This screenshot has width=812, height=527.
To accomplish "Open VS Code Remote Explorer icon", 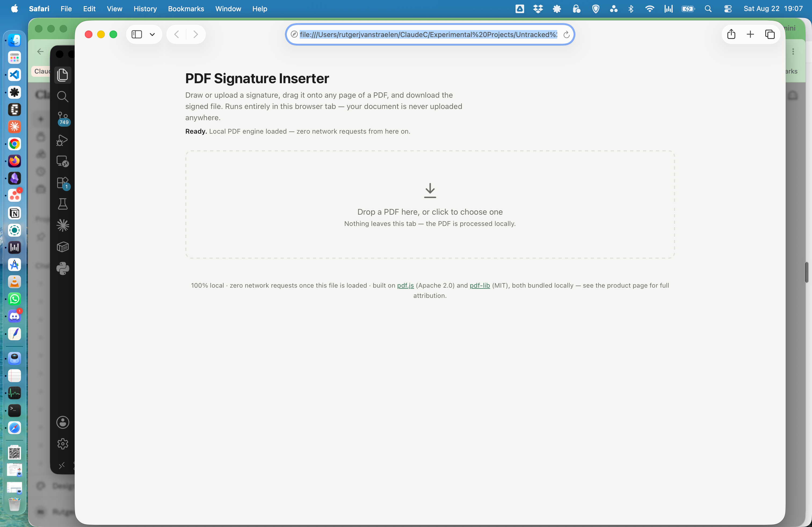I will tap(63, 161).
